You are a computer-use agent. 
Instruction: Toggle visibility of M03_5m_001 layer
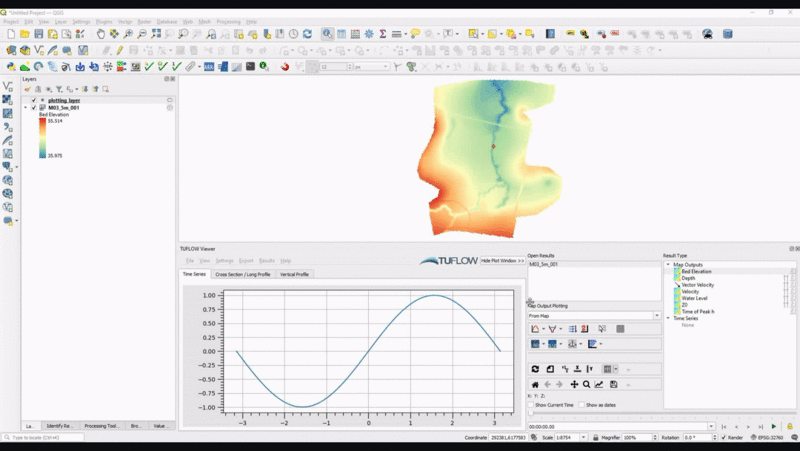[x=34, y=107]
